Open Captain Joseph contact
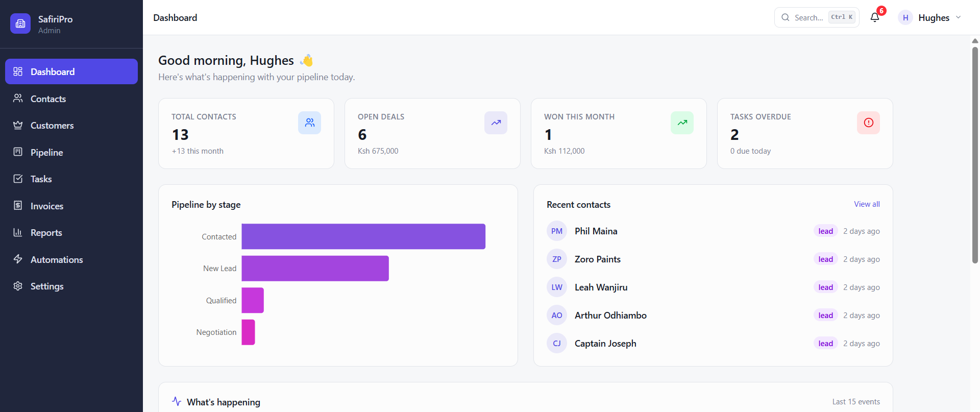Image resolution: width=980 pixels, height=412 pixels. (x=605, y=344)
